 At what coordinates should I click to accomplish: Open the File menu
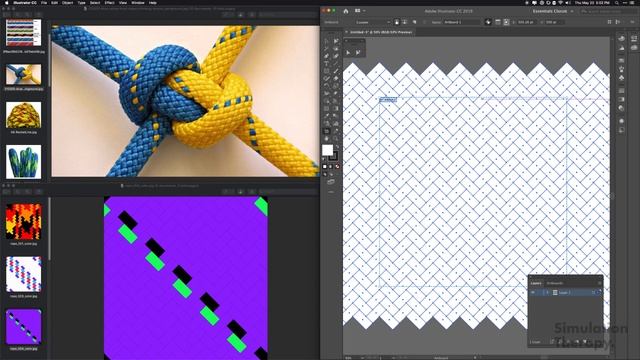point(44,2)
